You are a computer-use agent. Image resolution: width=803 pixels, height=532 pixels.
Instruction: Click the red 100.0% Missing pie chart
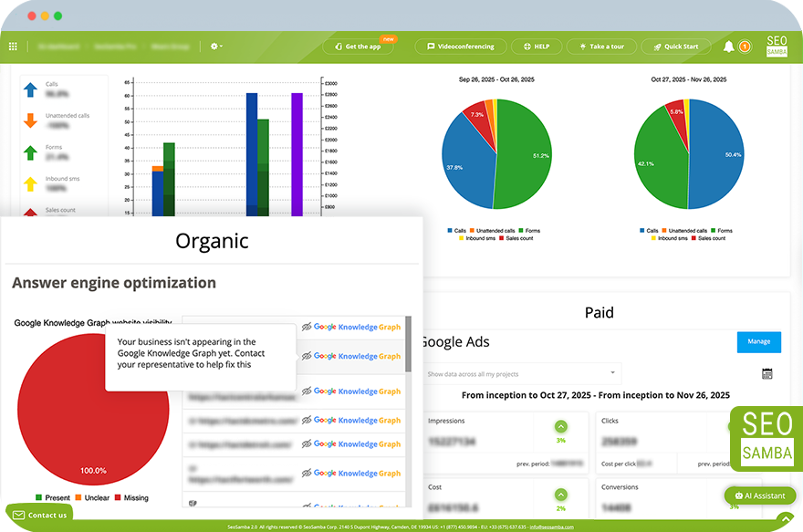click(93, 409)
